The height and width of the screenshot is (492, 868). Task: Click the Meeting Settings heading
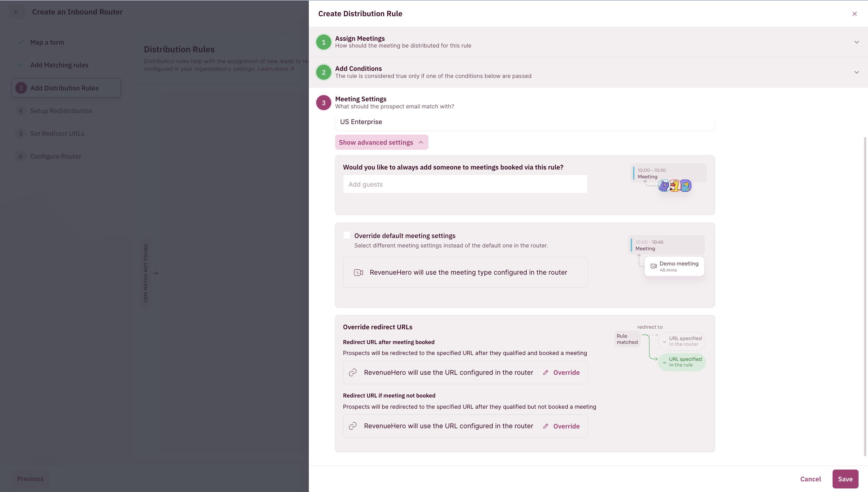coord(360,99)
